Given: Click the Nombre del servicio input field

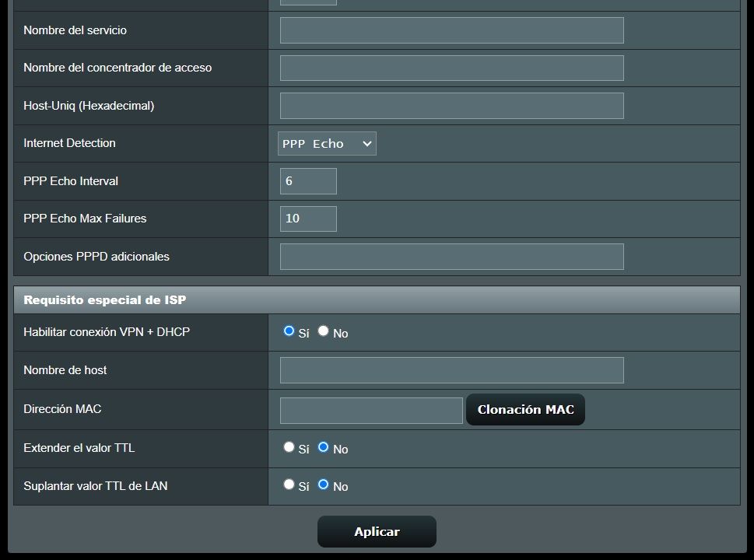Looking at the screenshot, I should (x=451, y=30).
